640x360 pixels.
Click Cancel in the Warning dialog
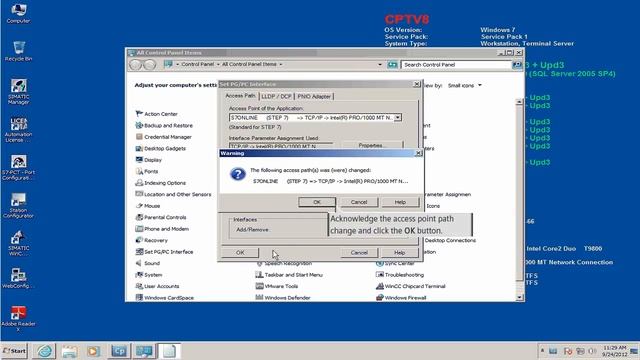pos(359,202)
